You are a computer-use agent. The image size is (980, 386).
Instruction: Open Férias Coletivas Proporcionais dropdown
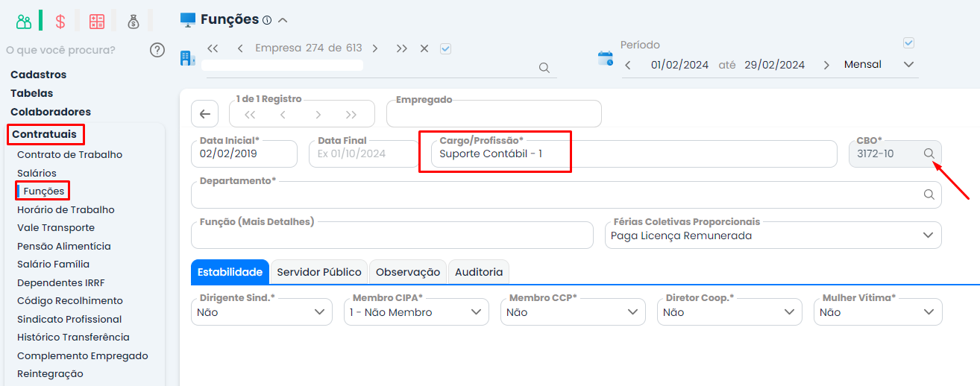[x=773, y=235]
